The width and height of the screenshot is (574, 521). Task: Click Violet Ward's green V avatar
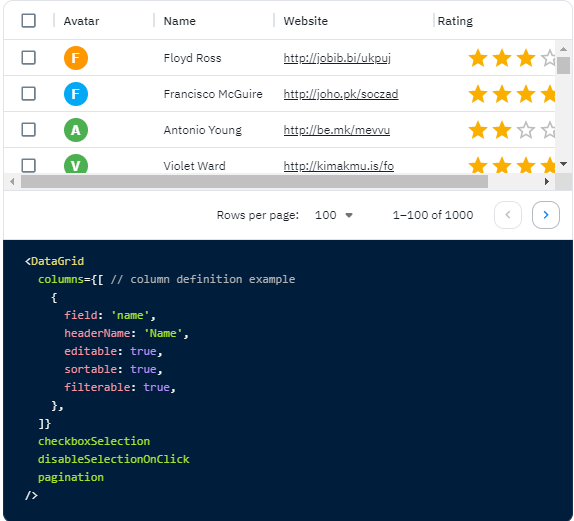coord(76,164)
